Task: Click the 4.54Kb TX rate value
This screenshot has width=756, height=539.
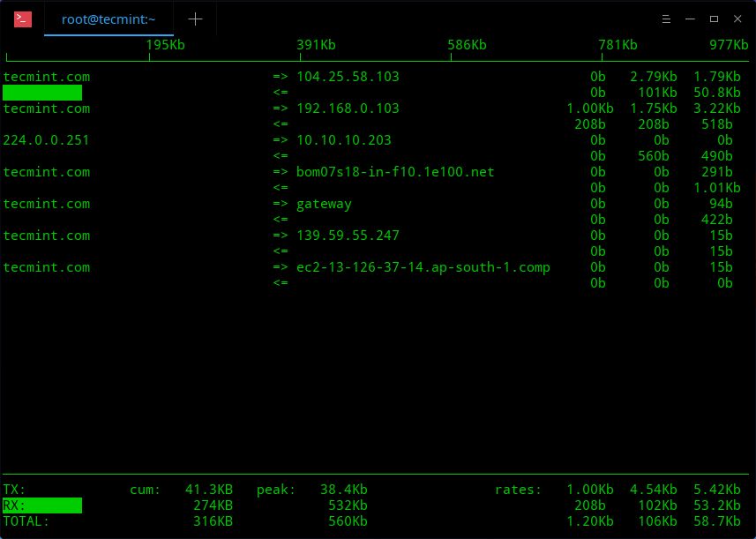Action: [654, 490]
